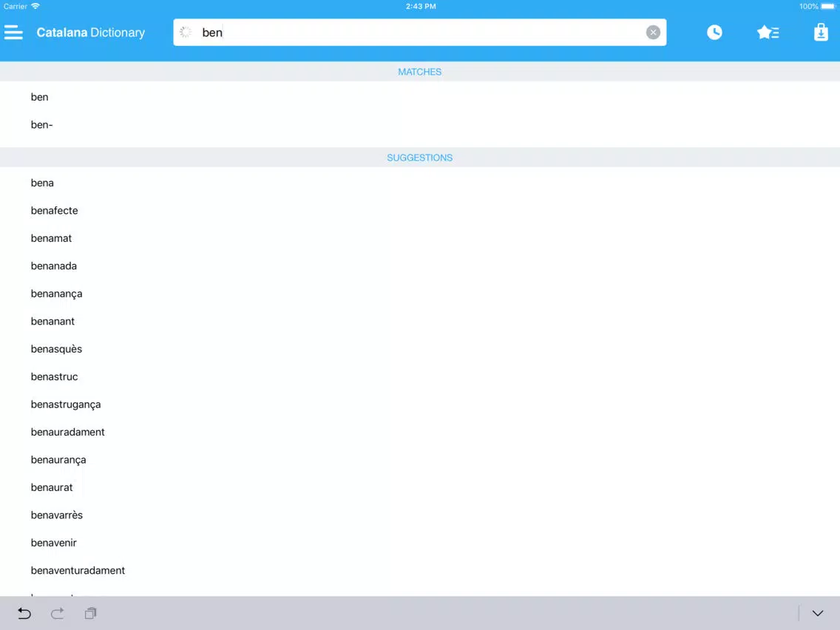
Task: Open suggestion 'bena'
Action: [420, 183]
